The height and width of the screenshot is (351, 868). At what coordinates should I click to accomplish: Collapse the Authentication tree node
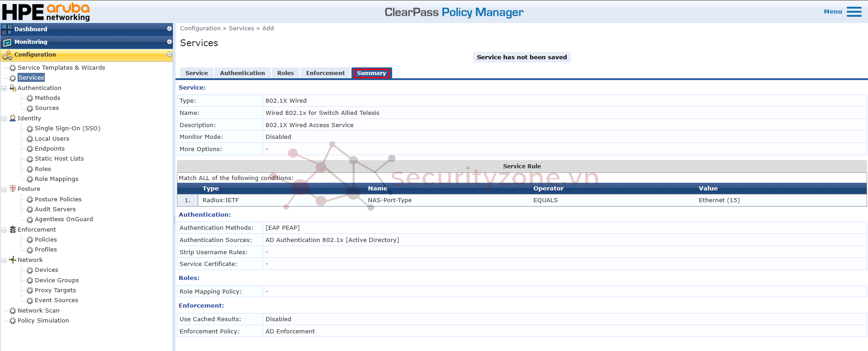tap(4, 88)
